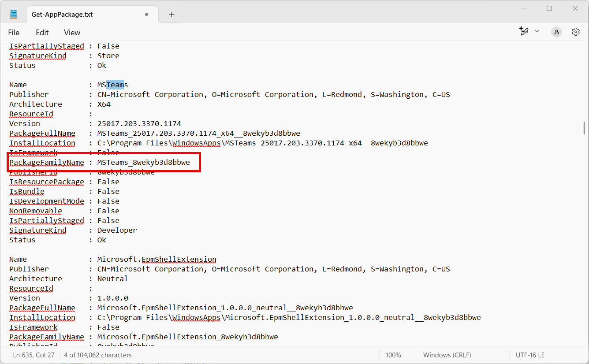Click Windows (CRLF) line ending indicator
The height and width of the screenshot is (364, 589).
click(x=447, y=355)
